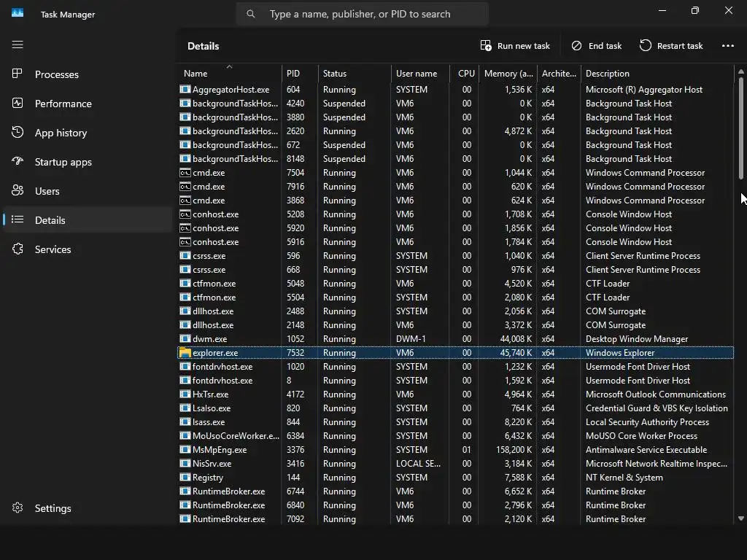
Task: Click the scrollbar down arrow
Action: click(741, 518)
